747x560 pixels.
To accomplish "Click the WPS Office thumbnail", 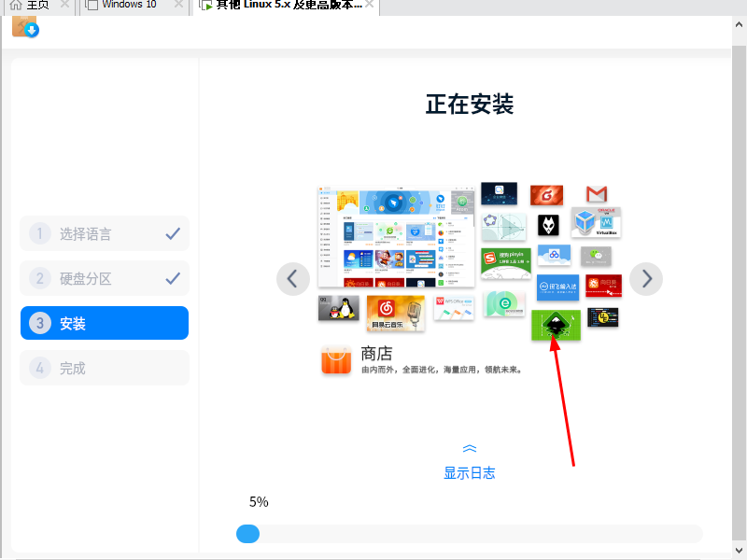I will (454, 308).
